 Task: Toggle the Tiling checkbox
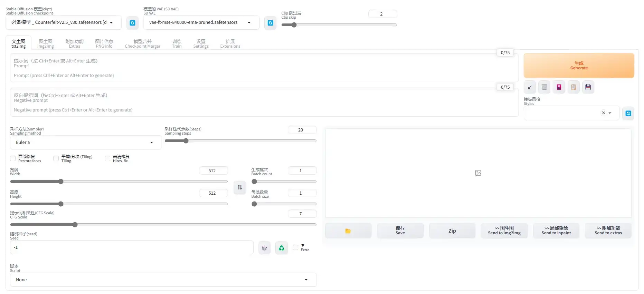[56, 158]
